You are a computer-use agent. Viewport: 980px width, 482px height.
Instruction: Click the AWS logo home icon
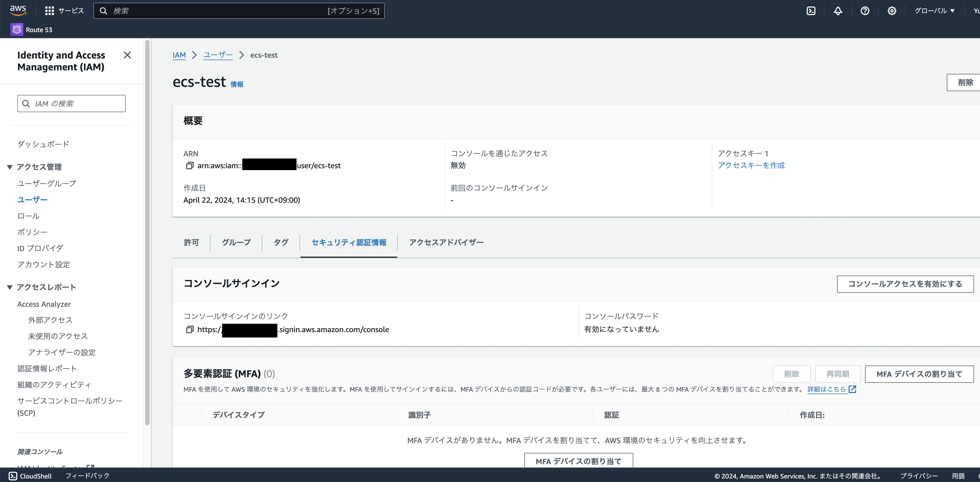tap(18, 10)
